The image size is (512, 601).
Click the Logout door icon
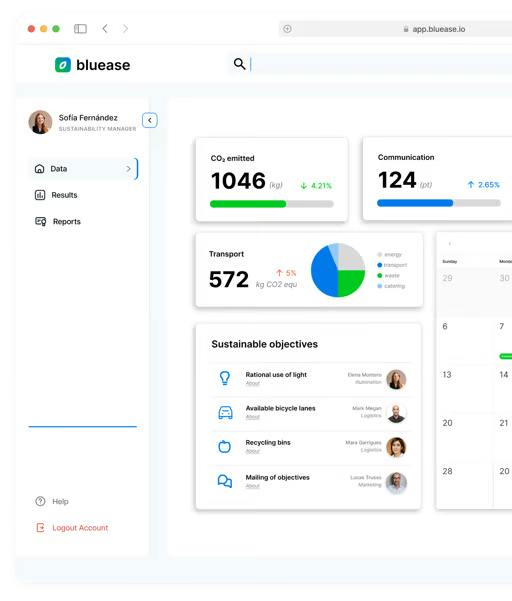(x=40, y=528)
